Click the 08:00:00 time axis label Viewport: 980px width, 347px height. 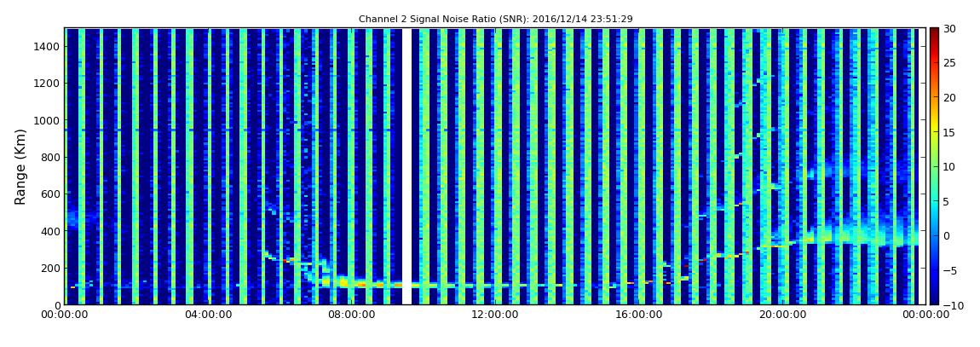coord(350,315)
